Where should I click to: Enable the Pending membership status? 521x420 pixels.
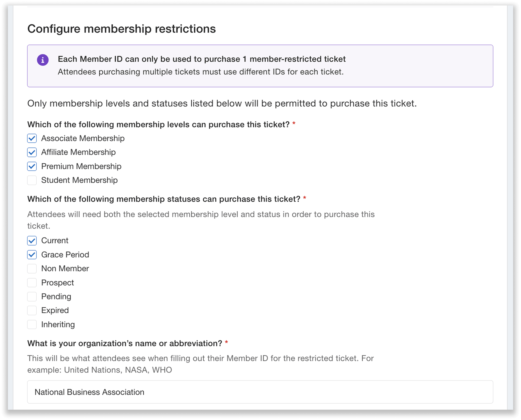coord(32,296)
